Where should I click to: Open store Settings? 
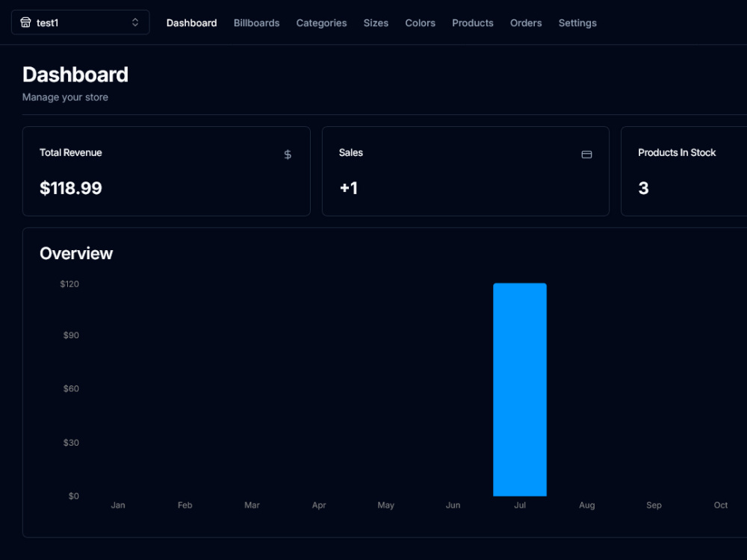pyautogui.click(x=577, y=23)
